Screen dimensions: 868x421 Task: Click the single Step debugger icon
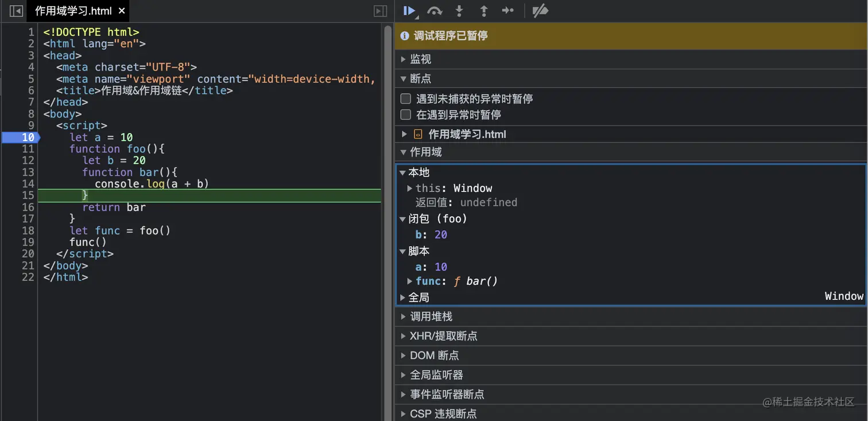(508, 11)
